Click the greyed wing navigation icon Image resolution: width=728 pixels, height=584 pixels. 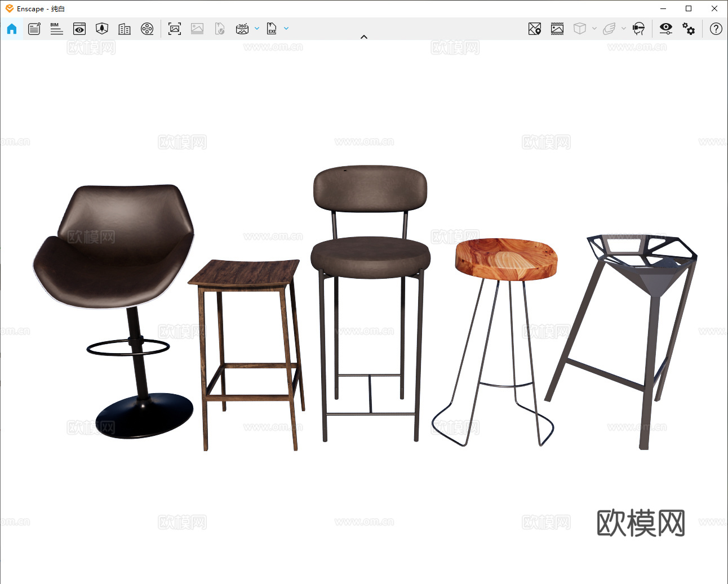pos(609,29)
